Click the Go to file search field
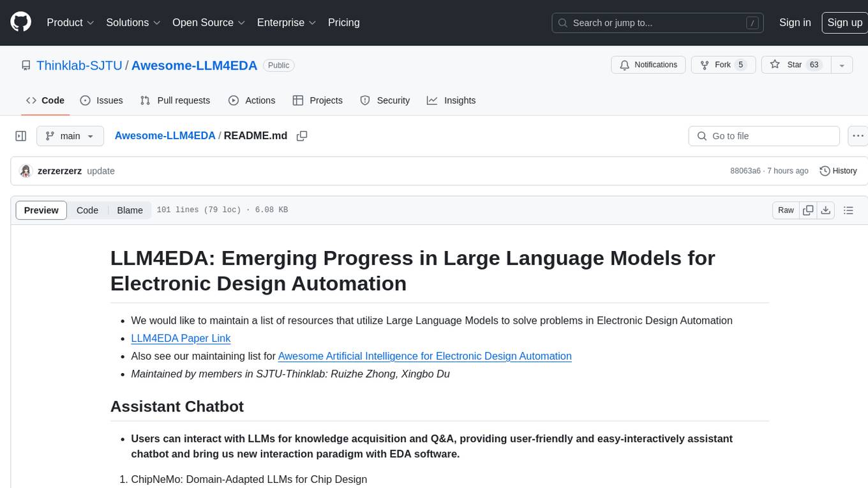Viewport: 868px width, 488px height. (x=764, y=136)
